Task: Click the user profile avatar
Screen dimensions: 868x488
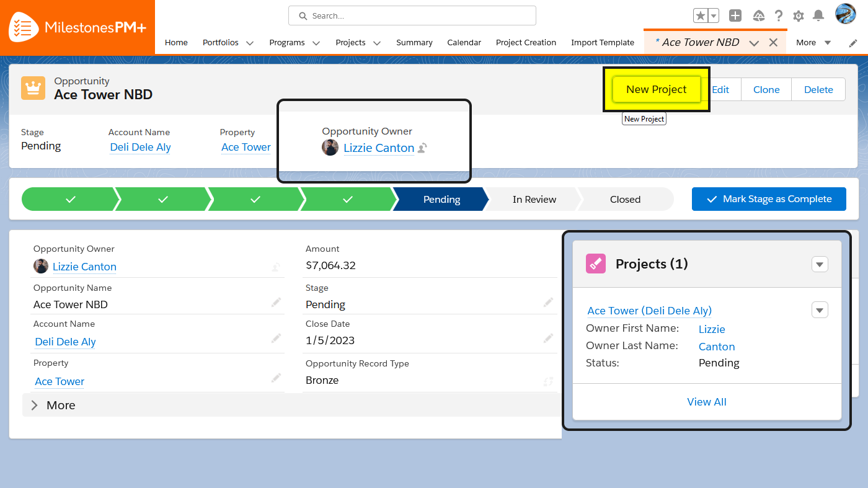Action: pos(846,14)
